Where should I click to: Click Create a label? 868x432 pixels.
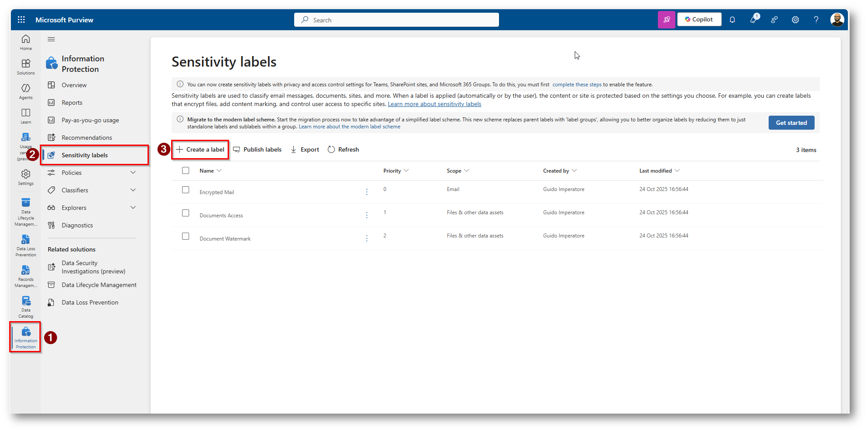200,149
